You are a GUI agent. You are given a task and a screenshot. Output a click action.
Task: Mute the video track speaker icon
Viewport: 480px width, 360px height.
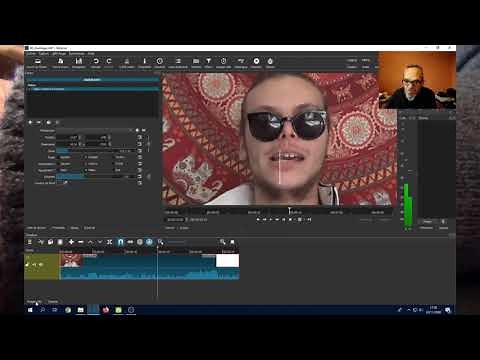pyautogui.click(x=27, y=265)
